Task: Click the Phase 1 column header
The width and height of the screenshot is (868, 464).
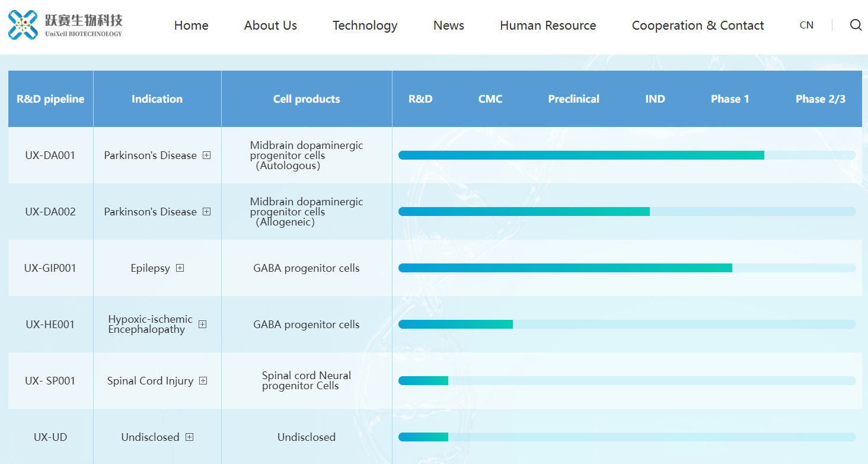Action: (x=730, y=99)
